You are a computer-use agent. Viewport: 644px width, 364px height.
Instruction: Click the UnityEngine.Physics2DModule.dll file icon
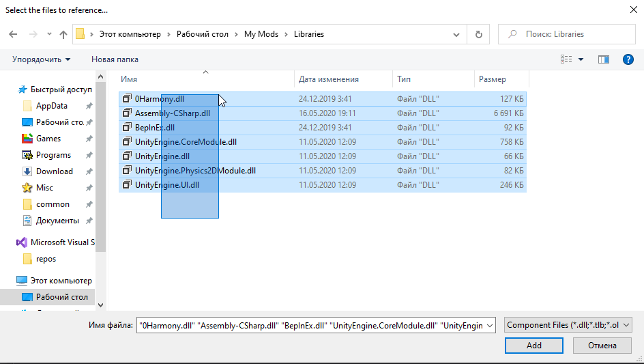(x=127, y=170)
